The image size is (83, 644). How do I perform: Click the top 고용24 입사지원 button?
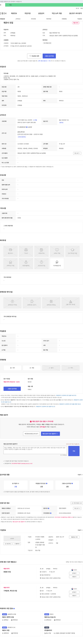coord(49,56)
